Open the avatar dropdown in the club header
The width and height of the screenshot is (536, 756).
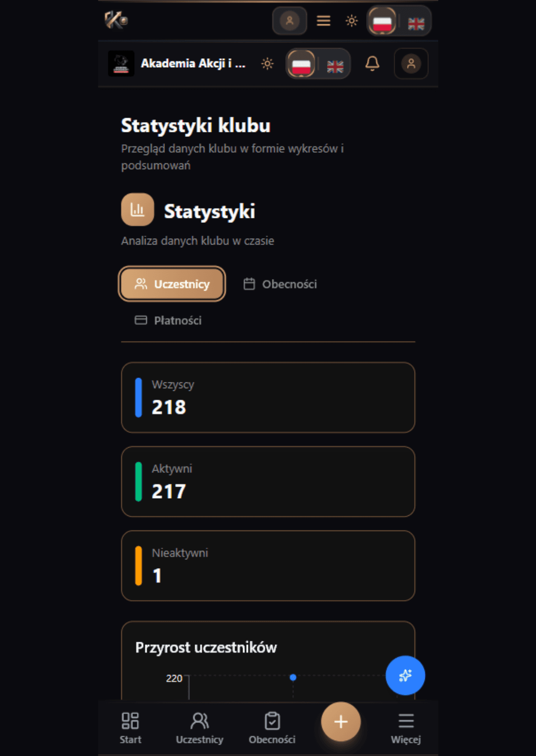click(411, 63)
